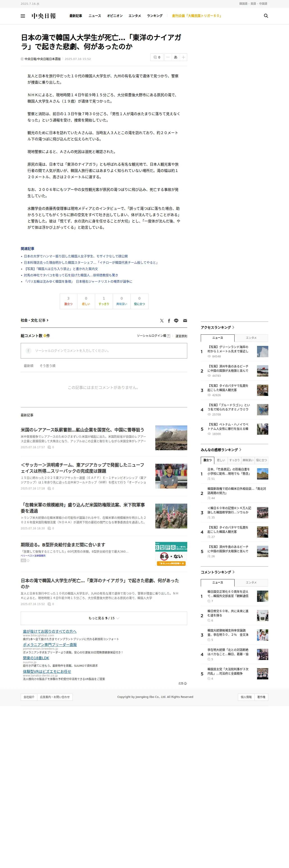Click the 中央日報 logo
Viewport: 289px width, 868px height.
tap(44, 16)
